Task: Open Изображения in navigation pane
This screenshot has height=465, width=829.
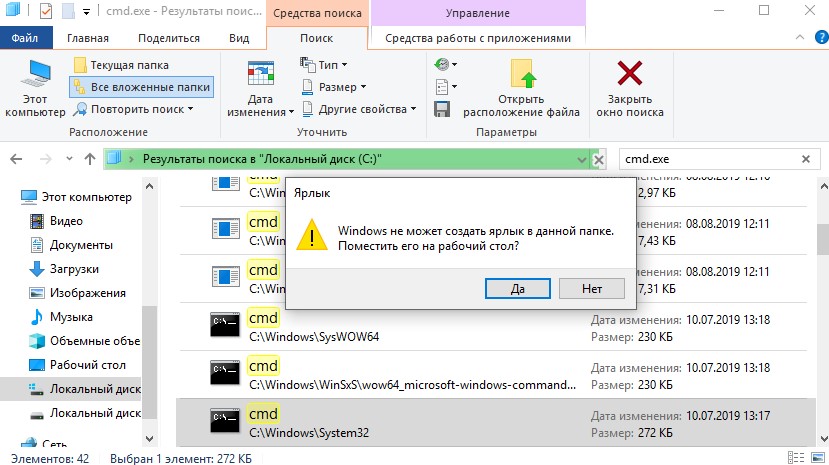Action: tap(78, 293)
